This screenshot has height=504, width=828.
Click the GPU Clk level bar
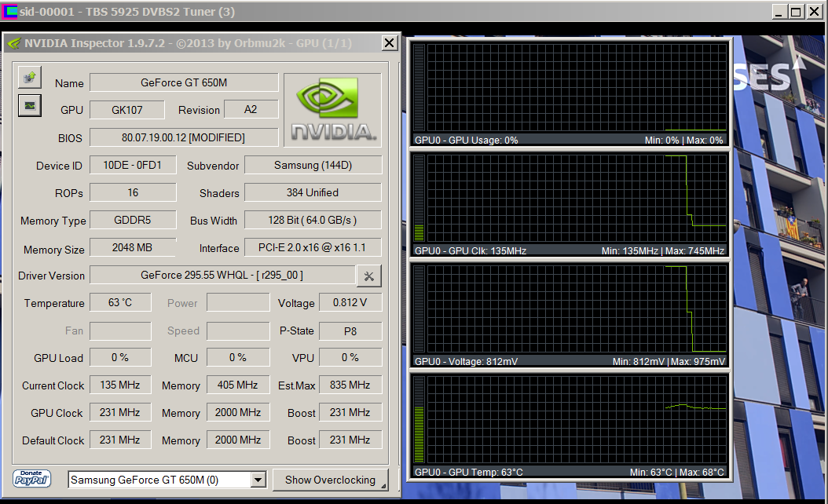pyautogui.click(x=419, y=199)
